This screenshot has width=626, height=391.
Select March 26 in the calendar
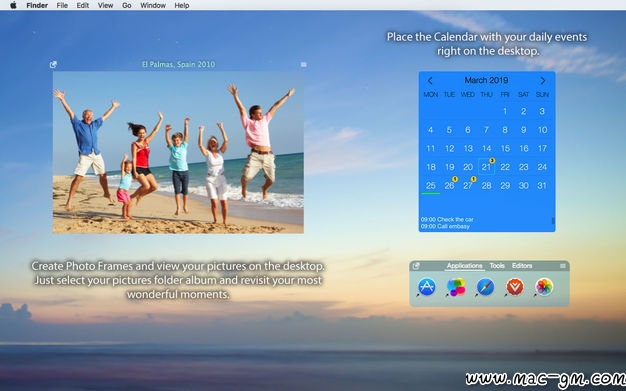[449, 185]
